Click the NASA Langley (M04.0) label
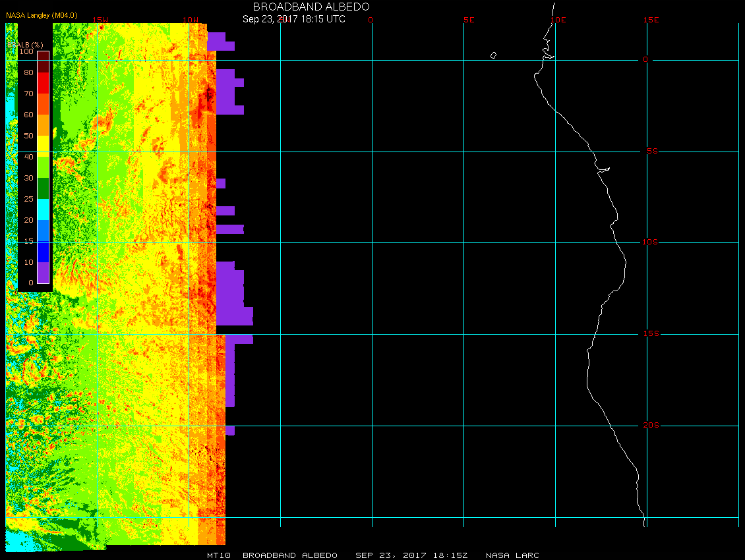This screenshot has height=560, width=745. pyautogui.click(x=42, y=34)
